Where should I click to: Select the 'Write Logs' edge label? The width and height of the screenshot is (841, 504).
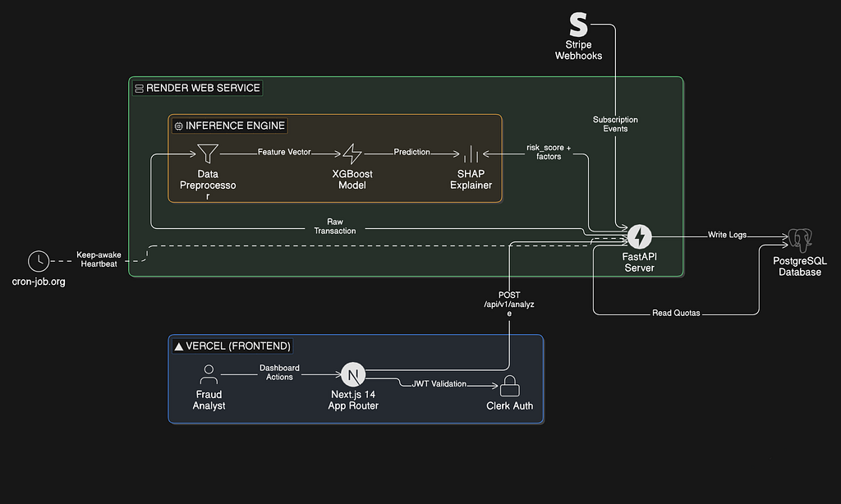[727, 235]
